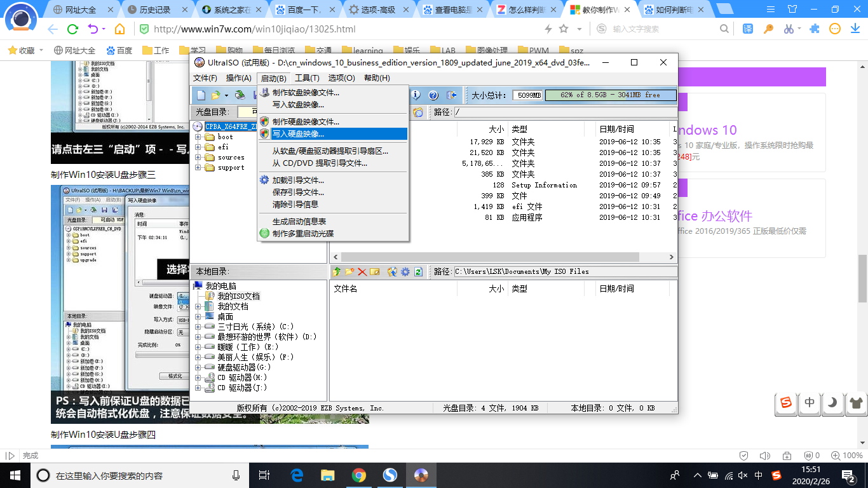Viewport: 868px width, 488px height.
Task: Click the new folder icon in local panel
Action: pyautogui.click(x=349, y=271)
